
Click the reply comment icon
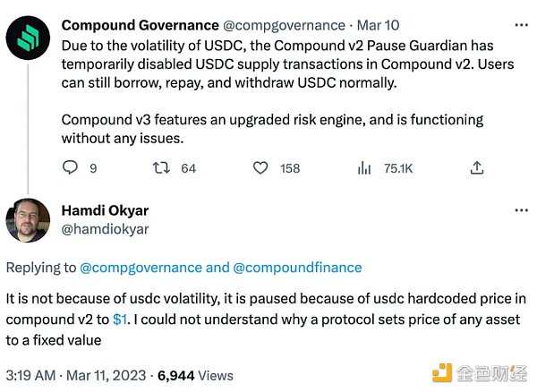70,167
